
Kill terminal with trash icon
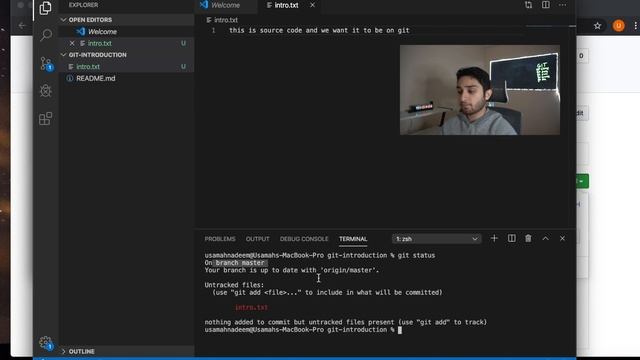(528, 238)
